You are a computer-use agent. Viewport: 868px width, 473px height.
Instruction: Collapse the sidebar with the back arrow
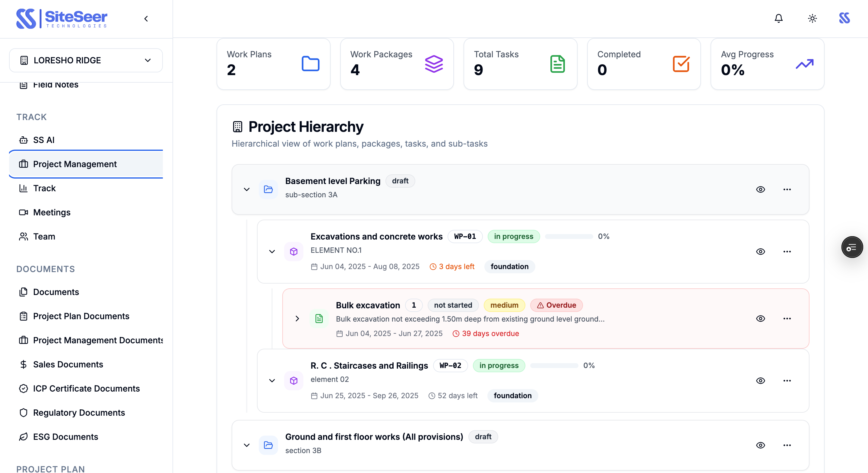tap(146, 18)
